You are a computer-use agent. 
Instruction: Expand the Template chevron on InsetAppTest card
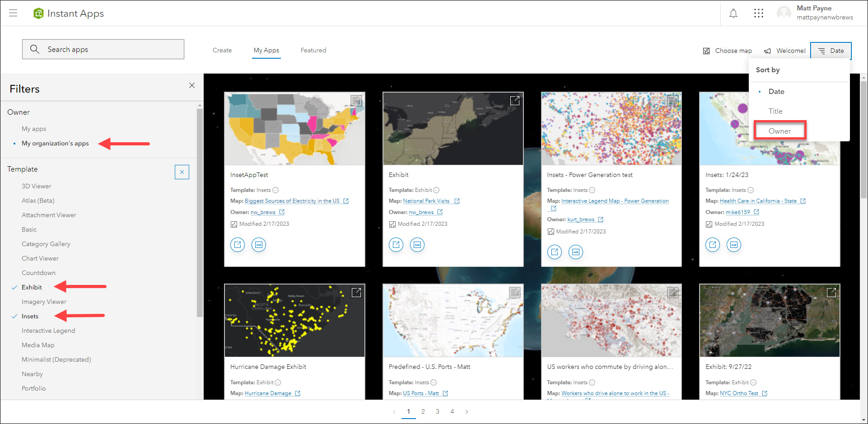(275, 190)
